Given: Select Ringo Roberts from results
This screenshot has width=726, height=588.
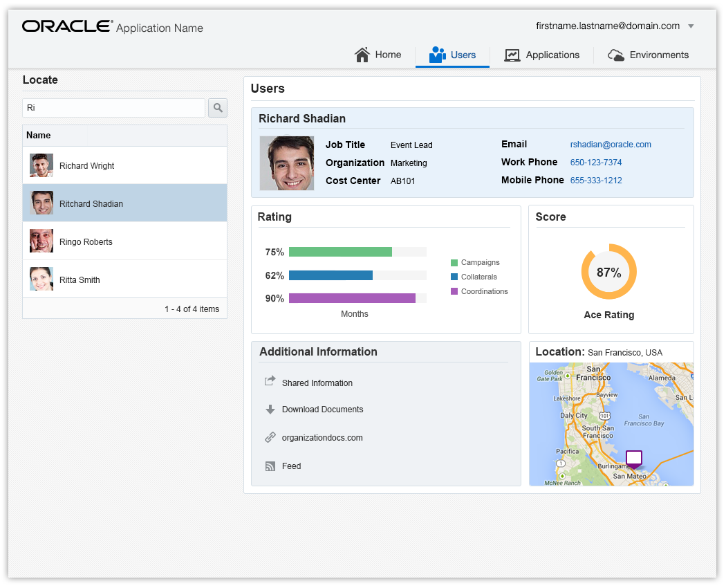Looking at the screenshot, I should pos(86,242).
